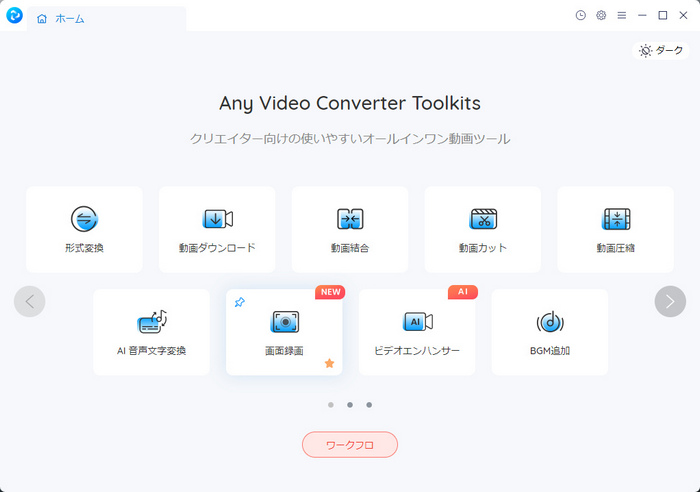Open the 画面録画 screen recorder tool
Image resolution: width=700 pixels, height=492 pixels.
click(x=284, y=332)
